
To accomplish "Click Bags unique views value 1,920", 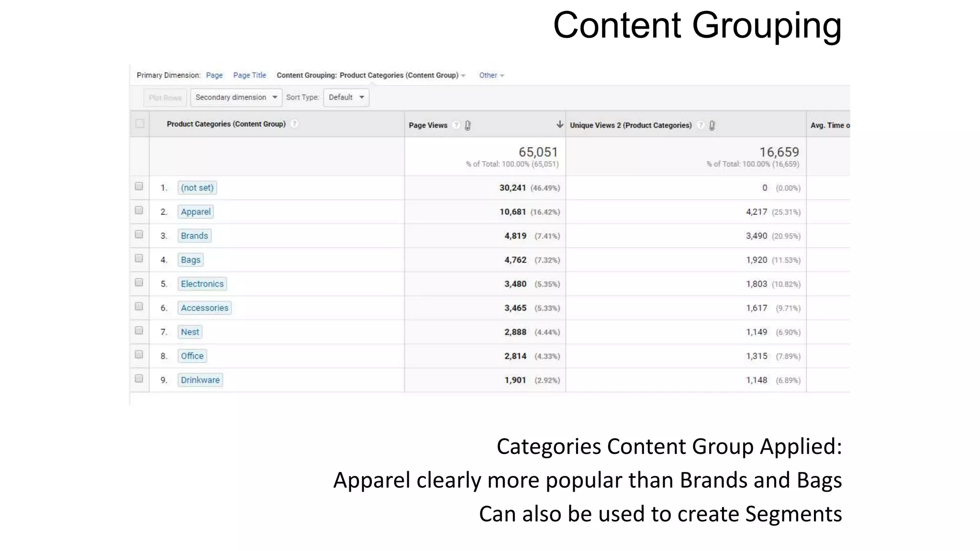I will click(x=757, y=260).
